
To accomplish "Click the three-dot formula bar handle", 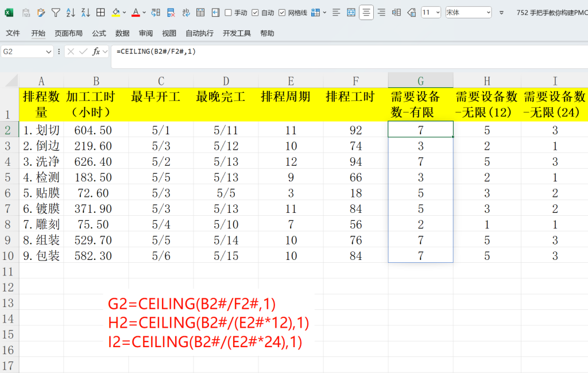I will pyautogui.click(x=59, y=52).
